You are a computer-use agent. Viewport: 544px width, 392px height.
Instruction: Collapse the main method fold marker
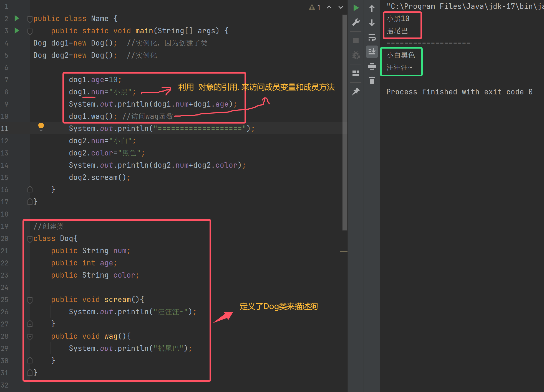click(30, 31)
